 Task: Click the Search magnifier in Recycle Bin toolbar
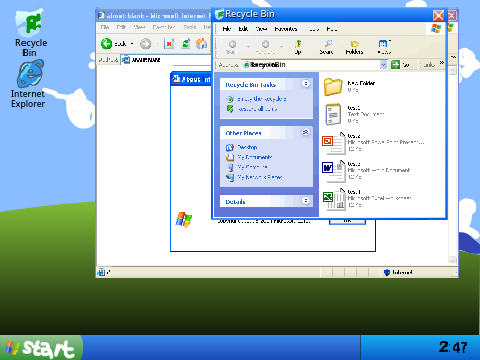tap(326, 47)
